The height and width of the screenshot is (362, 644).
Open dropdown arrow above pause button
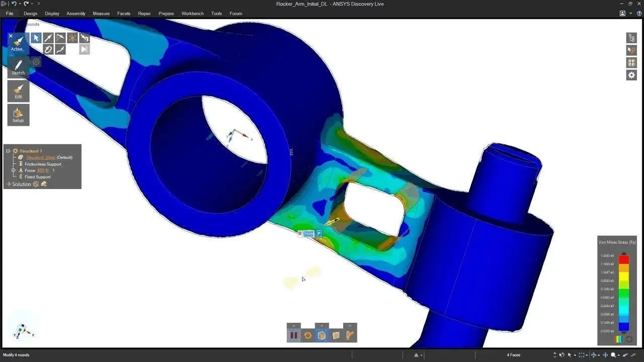click(x=294, y=326)
